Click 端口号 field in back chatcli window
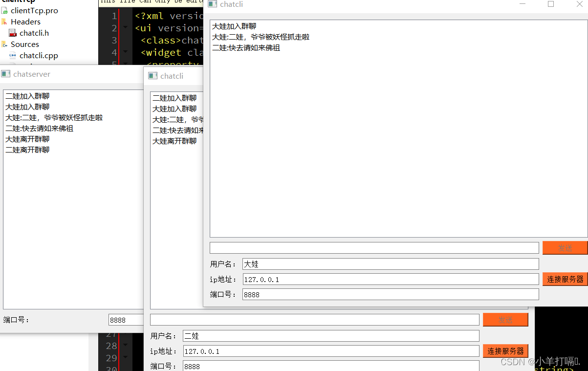Viewport: 588px width, 371px height. (331, 366)
